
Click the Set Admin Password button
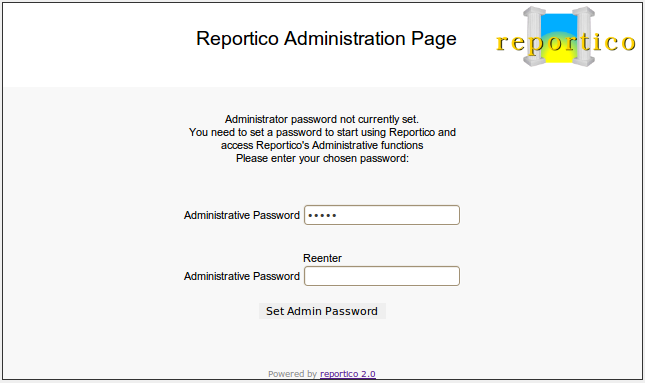pos(322,311)
